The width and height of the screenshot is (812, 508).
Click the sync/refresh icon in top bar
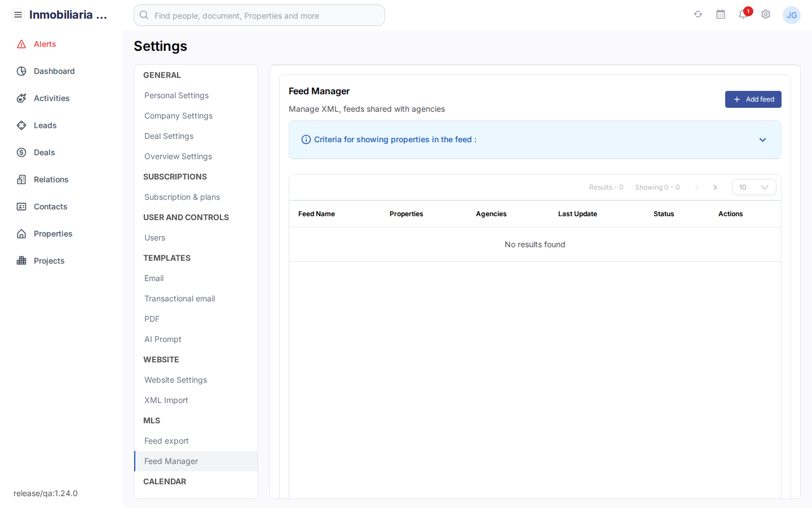tap(698, 15)
